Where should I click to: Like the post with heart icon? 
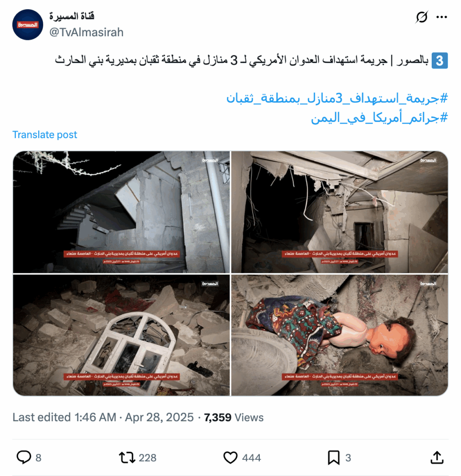pos(230,457)
